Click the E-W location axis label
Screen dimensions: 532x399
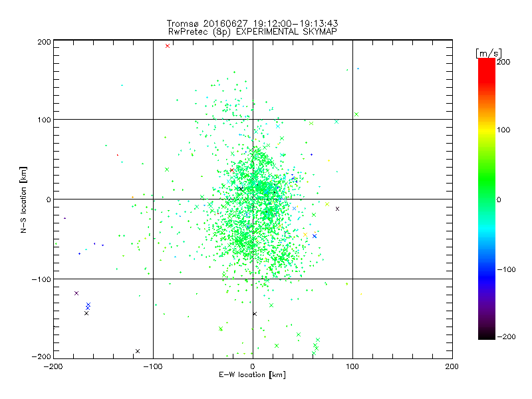[253, 375]
